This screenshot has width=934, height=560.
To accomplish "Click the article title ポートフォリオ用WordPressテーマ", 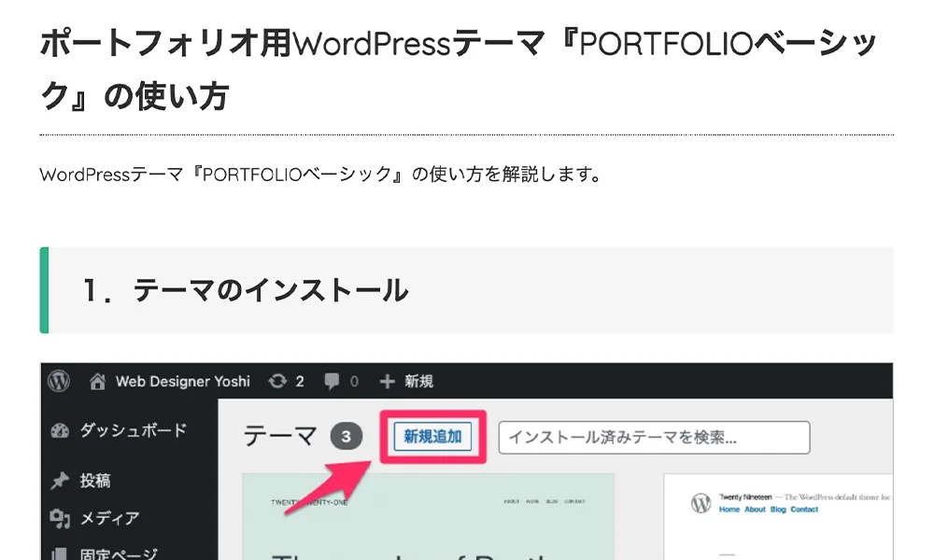I will coord(459,70).
